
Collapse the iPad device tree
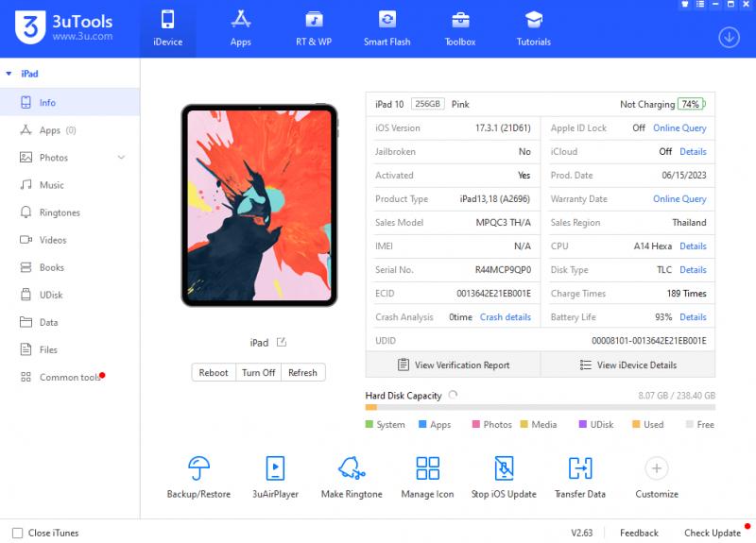(x=9, y=74)
